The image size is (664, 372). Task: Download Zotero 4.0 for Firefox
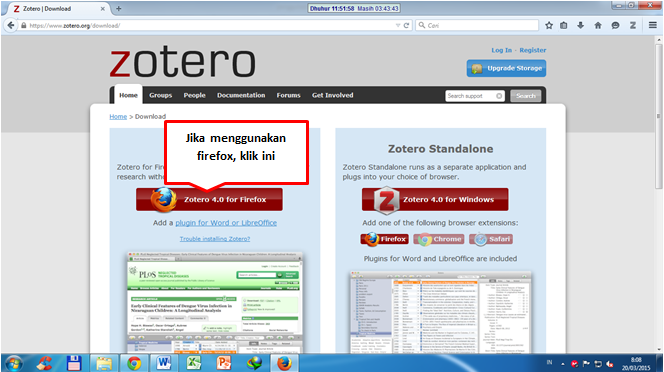pyautogui.click(x=209, y=200)
